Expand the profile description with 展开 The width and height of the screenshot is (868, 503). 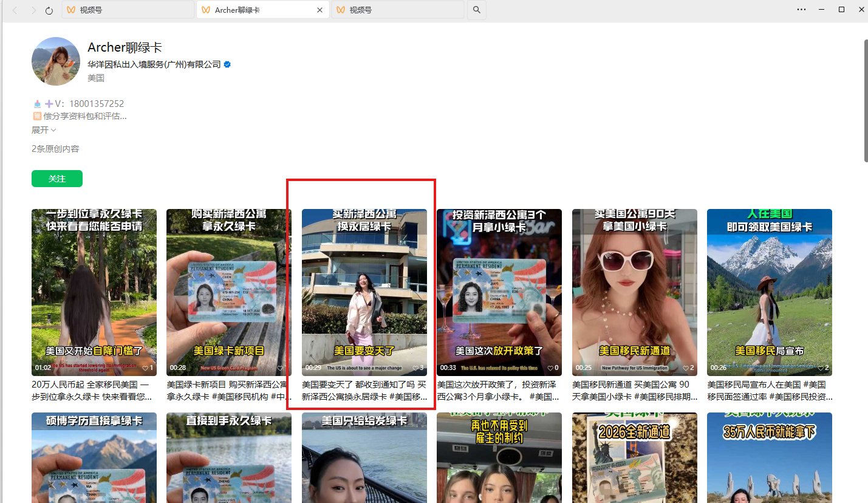click(44, 130)
